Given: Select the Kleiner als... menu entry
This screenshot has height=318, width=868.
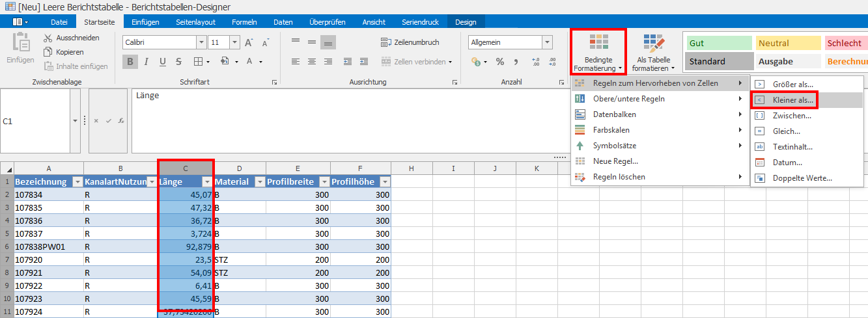Looking at the screenshot, I should (792, 100).
